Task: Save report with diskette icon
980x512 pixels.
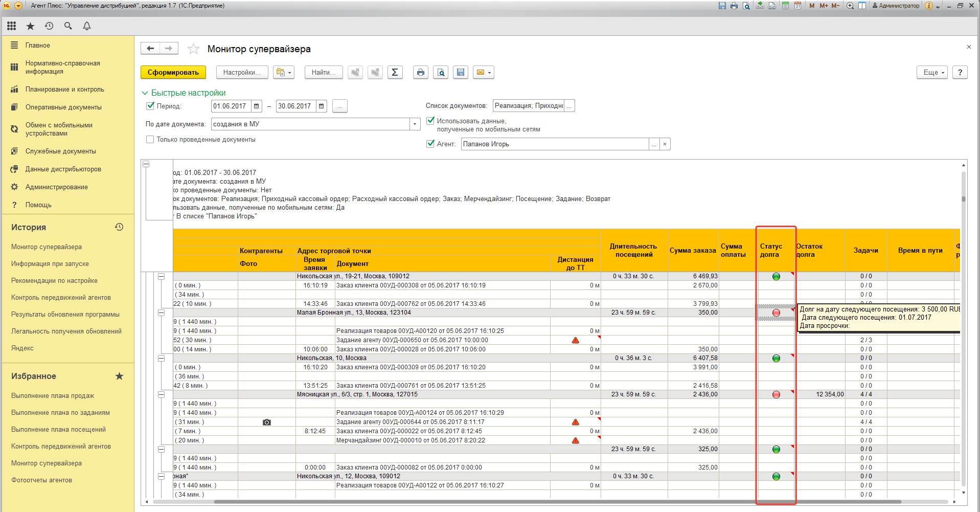Action: click(461, 73)
